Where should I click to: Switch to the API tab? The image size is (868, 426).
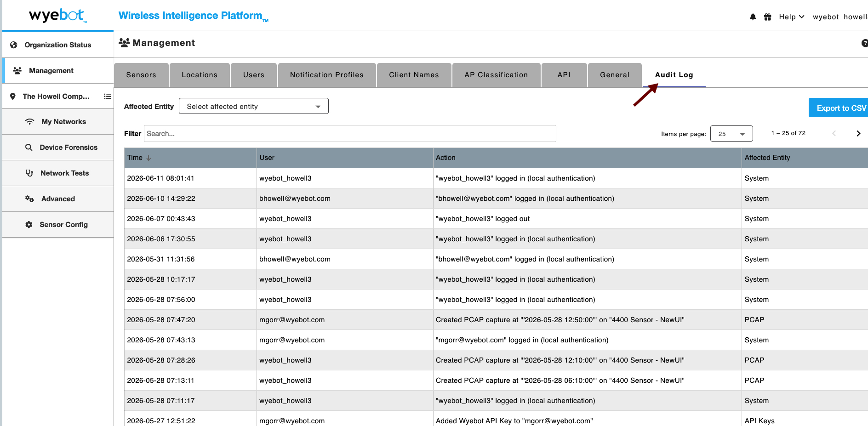pyautogui.click(x=564, y=75)
